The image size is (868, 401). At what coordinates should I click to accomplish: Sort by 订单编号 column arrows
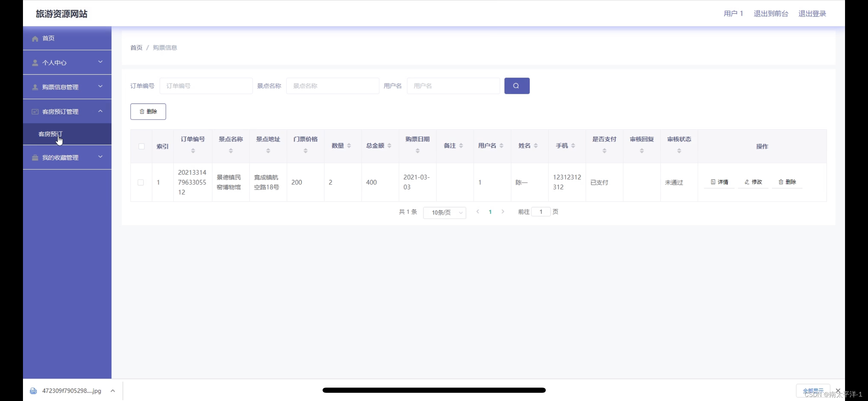[193, 151]
